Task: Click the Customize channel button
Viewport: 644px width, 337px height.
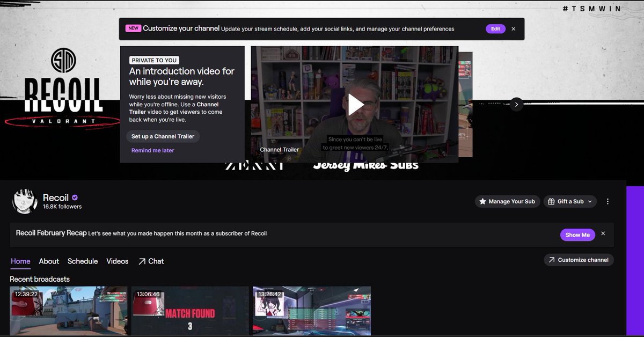Action: pyautogui.click(x=579, y=260)
